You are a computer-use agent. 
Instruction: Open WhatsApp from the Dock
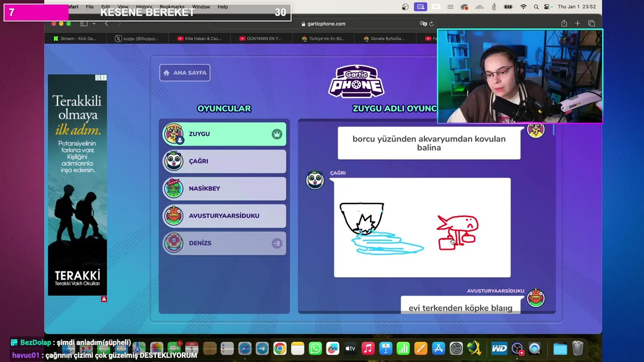coord(315,348)
